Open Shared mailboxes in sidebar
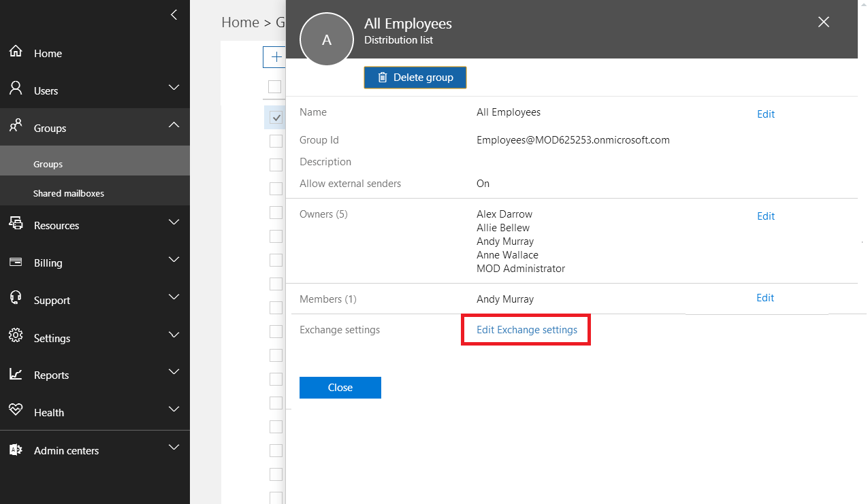 pos(69,193)
